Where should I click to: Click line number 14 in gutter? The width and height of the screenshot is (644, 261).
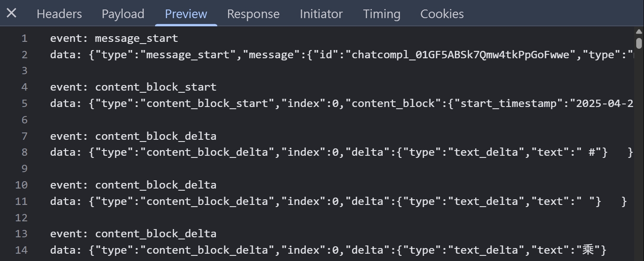21,250
